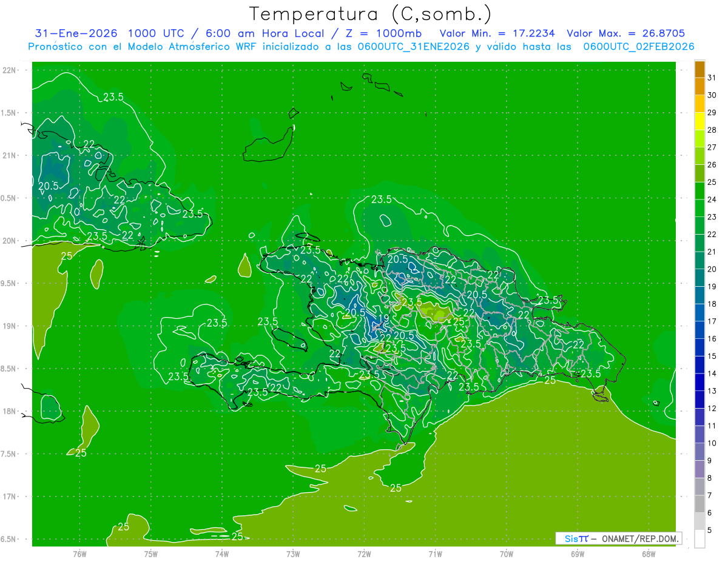The width and height of the screenshot is (728, 562).
Task: Click 'Pronóstico con el Modelo Atmósferico WRF' text
Action: click(143, 47)
